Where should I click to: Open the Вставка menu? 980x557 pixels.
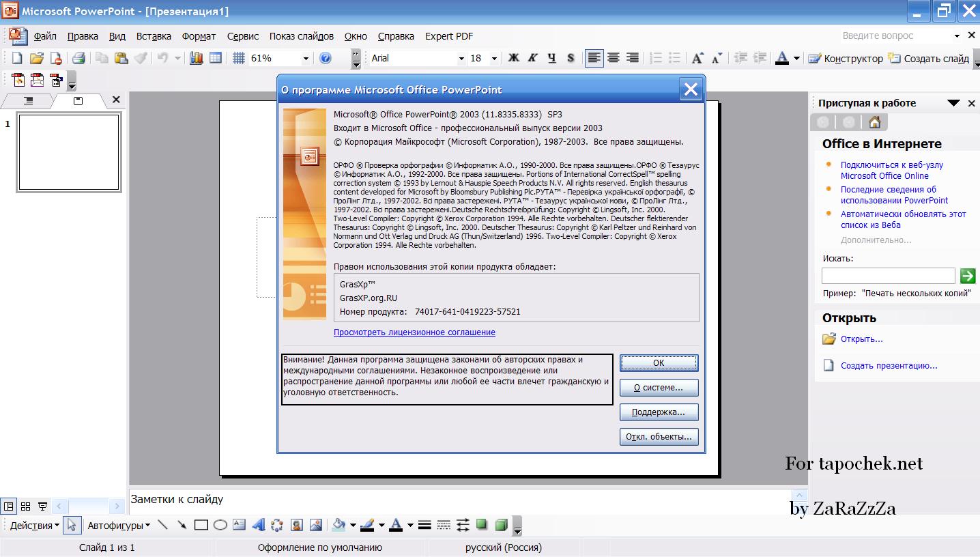pyautogui.click(x=154, y=36)
